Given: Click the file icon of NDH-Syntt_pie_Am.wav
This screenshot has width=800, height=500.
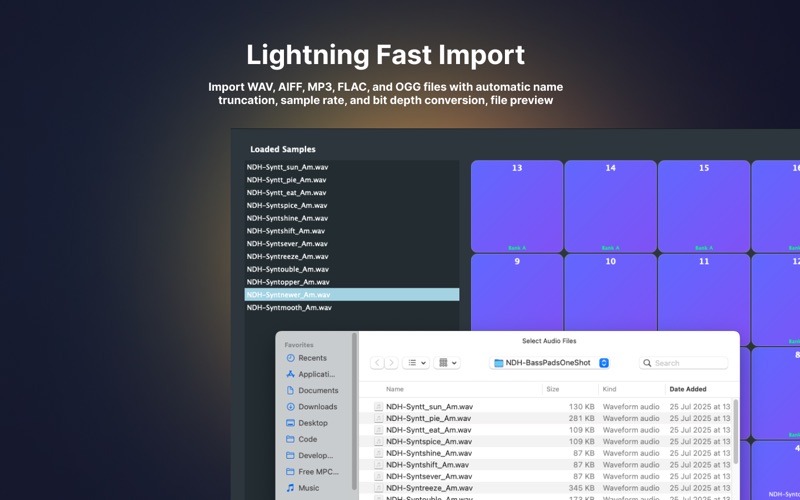Looking at the screenshot, I should point(378,418).
